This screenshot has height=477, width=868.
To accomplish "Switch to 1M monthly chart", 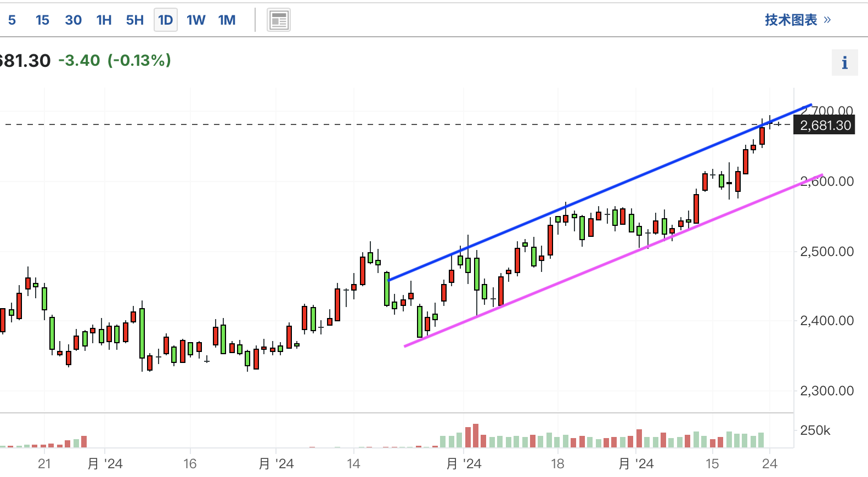I will pyautogui.click(x=227, y=20).
